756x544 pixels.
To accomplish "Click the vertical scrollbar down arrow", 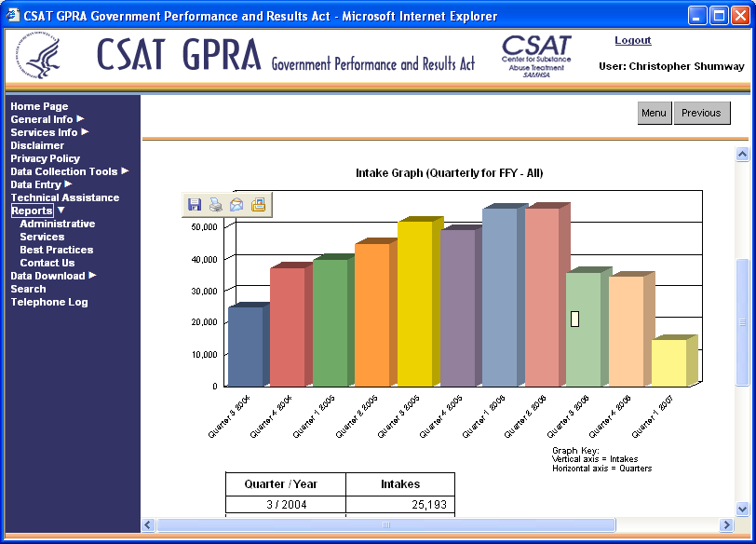I will point(742,509).
